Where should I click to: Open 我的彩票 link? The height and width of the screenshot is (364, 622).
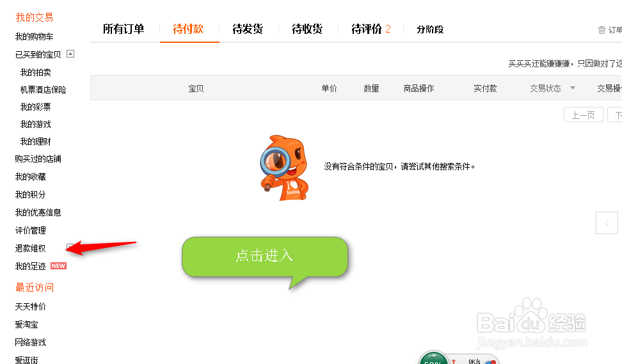[36, 107]
